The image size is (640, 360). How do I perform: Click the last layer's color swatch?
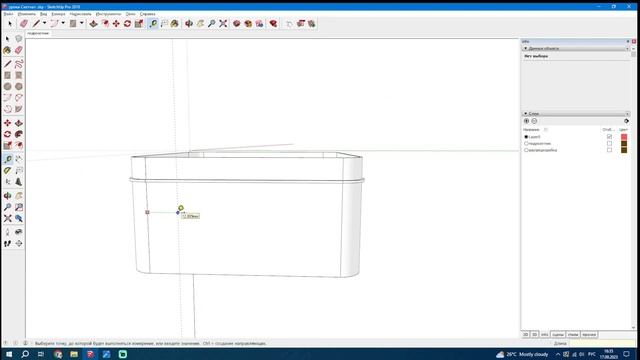pyautogui.click(x=624, y=150)
